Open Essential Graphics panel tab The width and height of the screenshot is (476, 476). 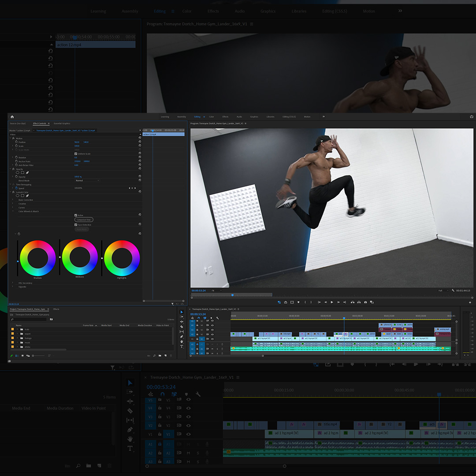[x=62, y=123]
